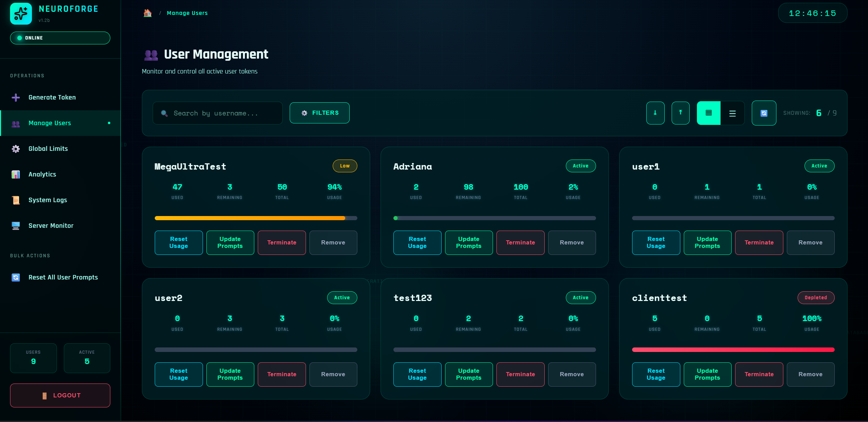Terminate the Adriana user token

click(x=520, y=243)
